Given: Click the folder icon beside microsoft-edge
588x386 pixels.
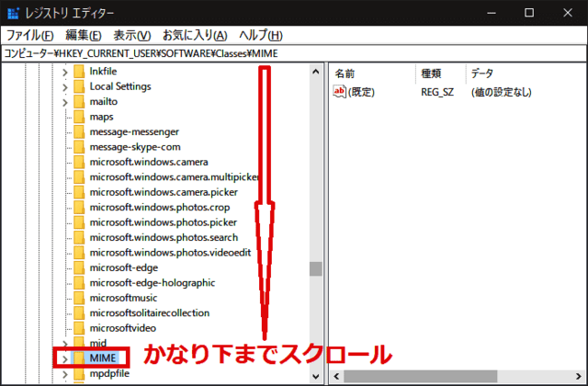Looking at the screenshot, I should (x=79, y=267).
